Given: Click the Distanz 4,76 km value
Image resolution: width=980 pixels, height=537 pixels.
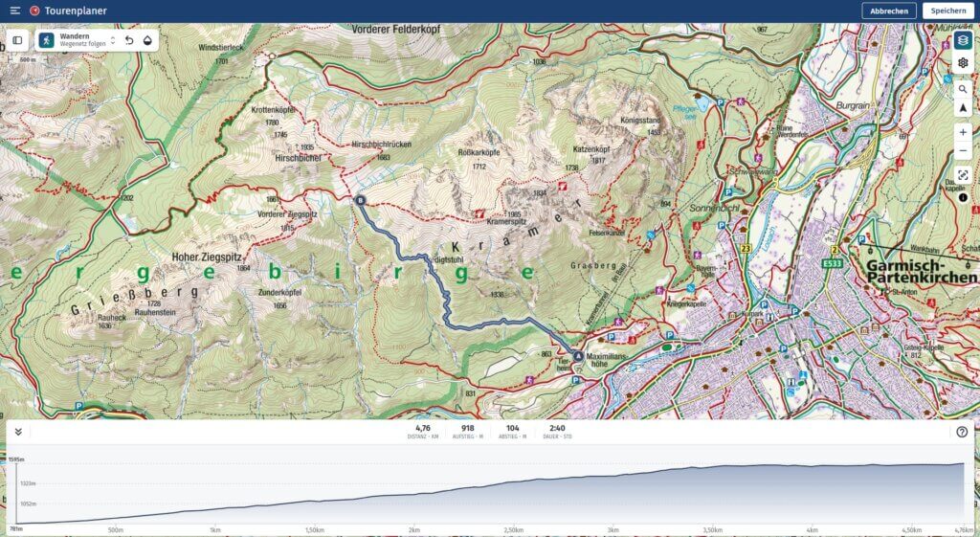Looking at the screenshot, I should pos(422,428).
